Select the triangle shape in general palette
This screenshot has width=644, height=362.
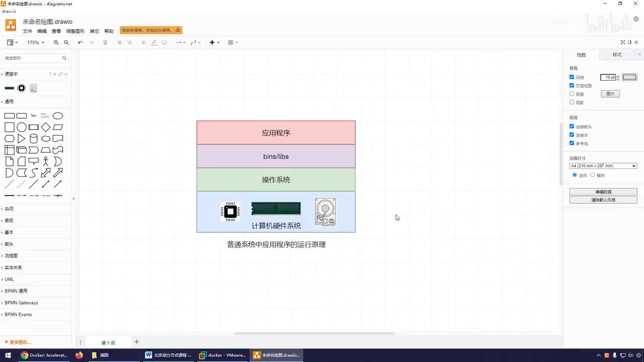(x=22, y=139)
